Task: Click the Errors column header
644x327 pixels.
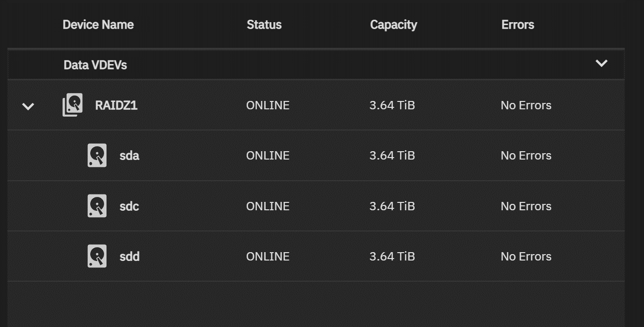Action: click(517, 25)
